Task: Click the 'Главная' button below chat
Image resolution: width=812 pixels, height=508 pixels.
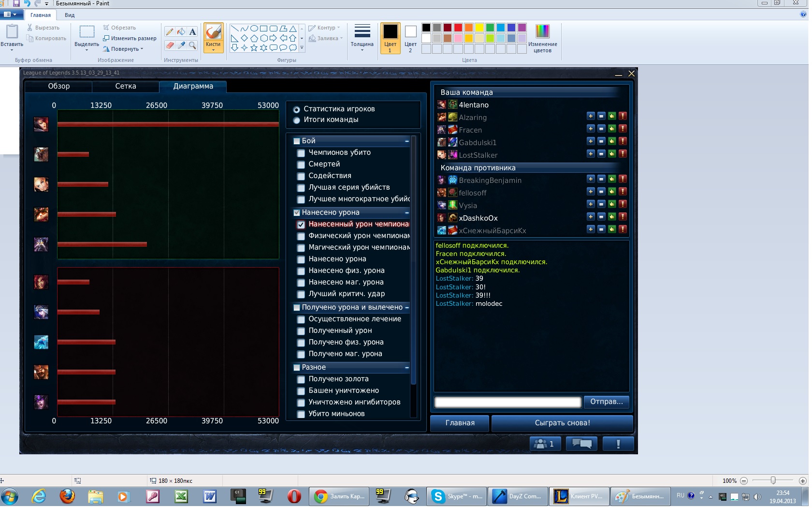Action: [460, 423]
